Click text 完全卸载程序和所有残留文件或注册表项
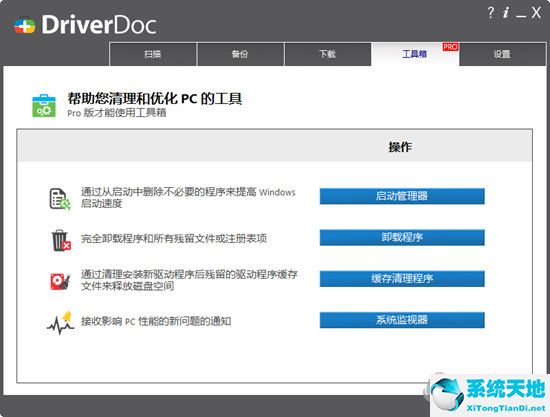550x417 pixels. (x=174, y=238)
